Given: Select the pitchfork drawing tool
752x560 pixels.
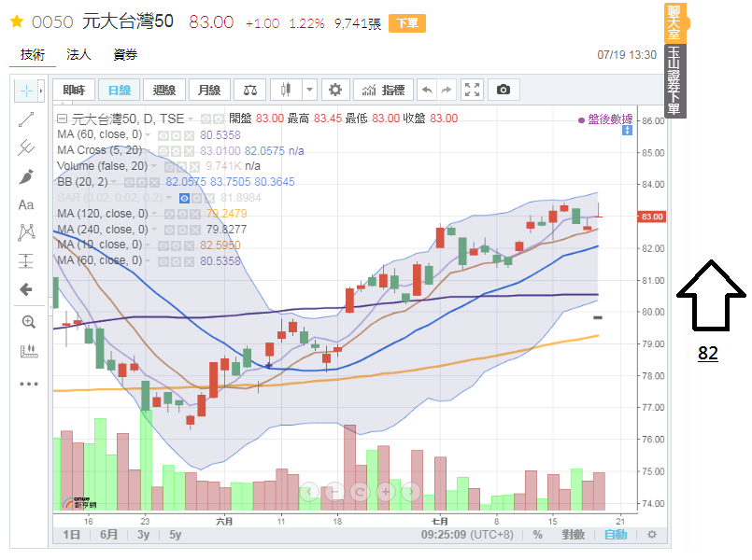Looking at the screenshot, I should 26,147.
